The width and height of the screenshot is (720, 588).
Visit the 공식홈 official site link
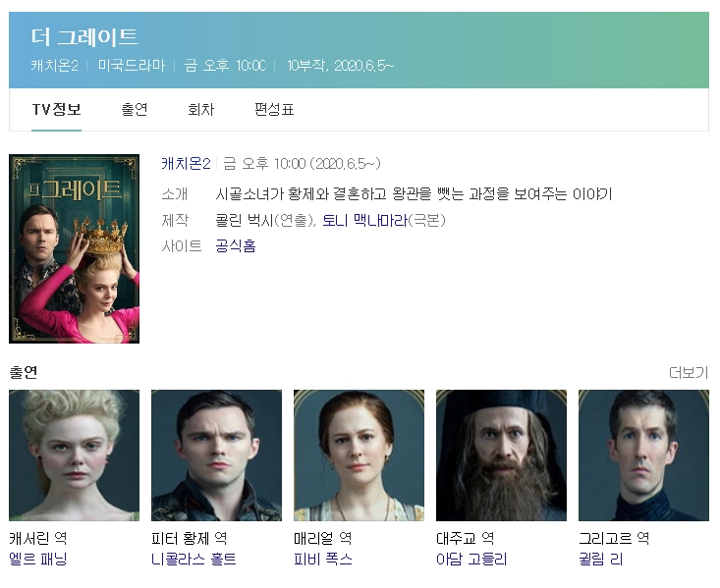pyautogui.click(x=236, y=246)
